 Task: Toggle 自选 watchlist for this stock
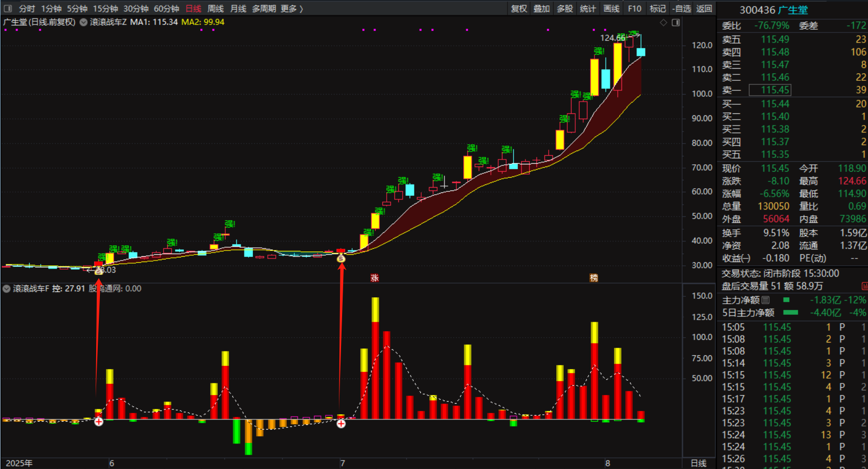(682, 9)
